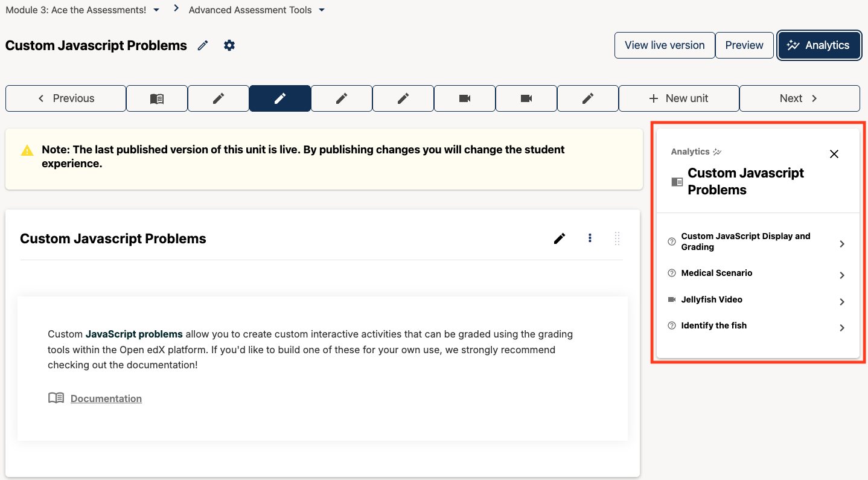Open the first video camera unit tab
Screen dimensions: 868x480
(x=464, y=98)
